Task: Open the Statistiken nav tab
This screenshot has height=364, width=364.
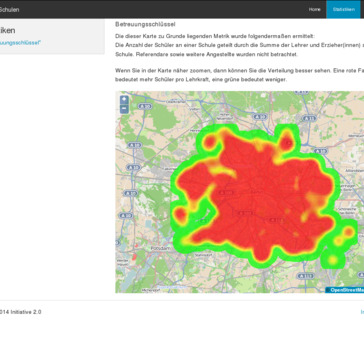Action: tap(343, 9)
